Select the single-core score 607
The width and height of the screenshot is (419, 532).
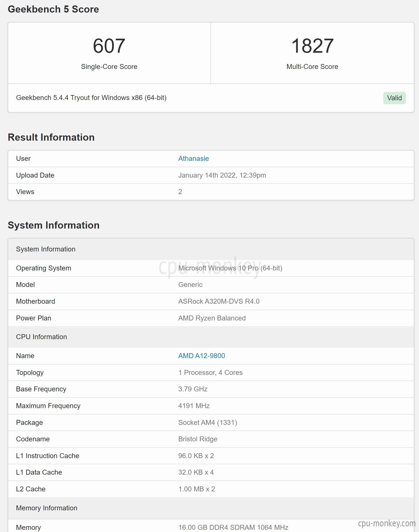[109, 46]
